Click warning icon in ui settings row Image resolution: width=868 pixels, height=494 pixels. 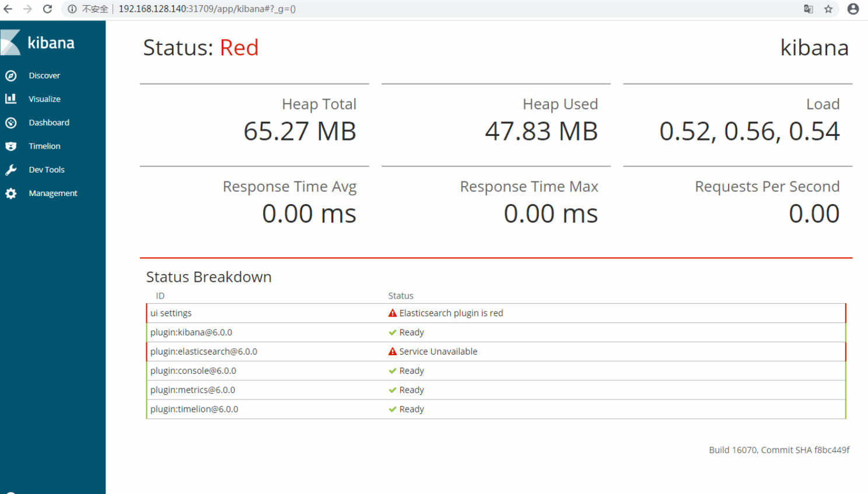coord(393,313)
